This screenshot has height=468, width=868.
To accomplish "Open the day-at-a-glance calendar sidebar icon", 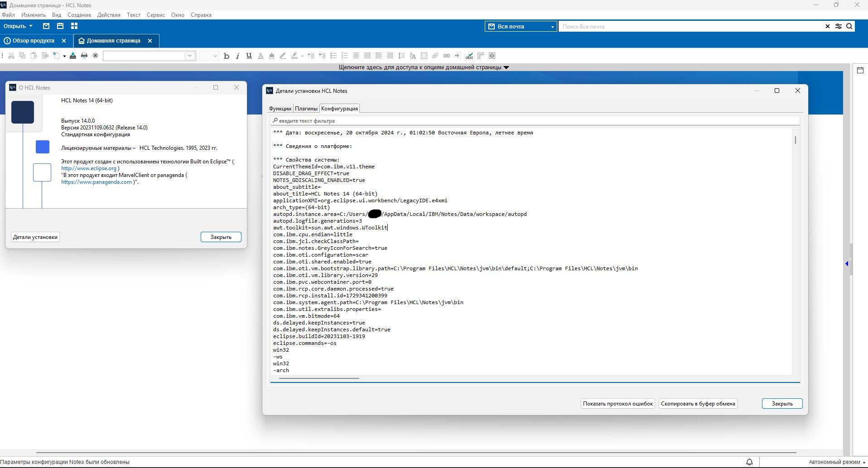I will pos(860,70).
